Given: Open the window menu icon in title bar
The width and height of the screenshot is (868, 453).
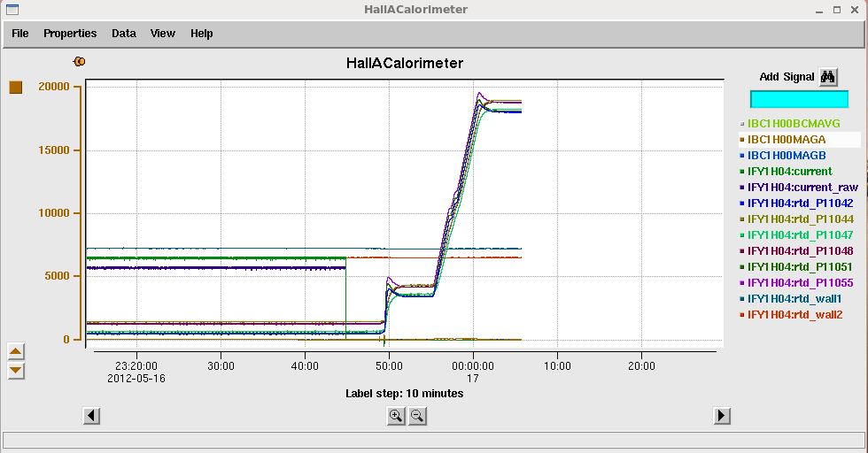Looking at the screenshot, I should point(12,10).
